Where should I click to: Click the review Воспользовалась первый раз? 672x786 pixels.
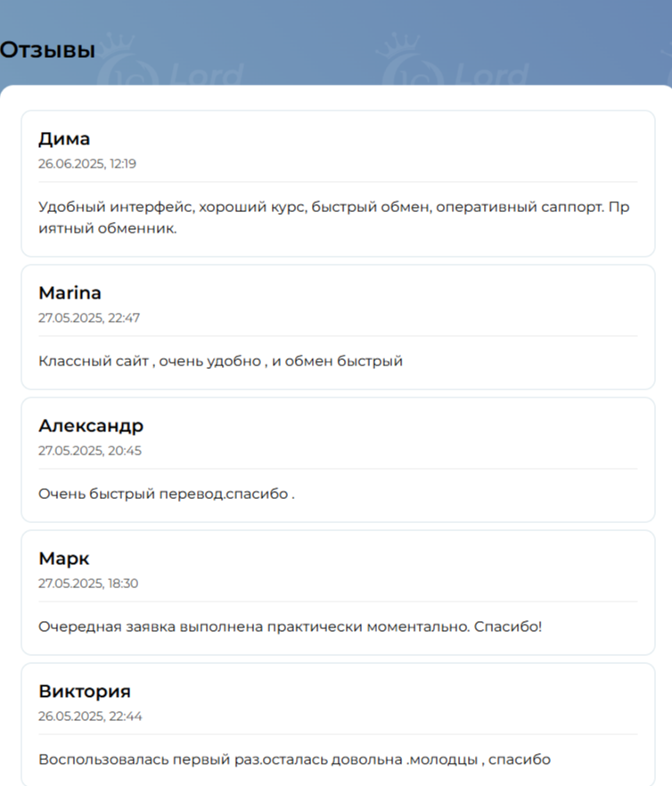coord(294,759)
